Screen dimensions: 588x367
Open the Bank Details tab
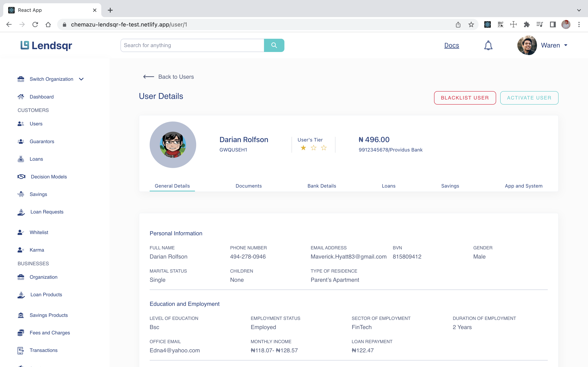tap(321, 186)
